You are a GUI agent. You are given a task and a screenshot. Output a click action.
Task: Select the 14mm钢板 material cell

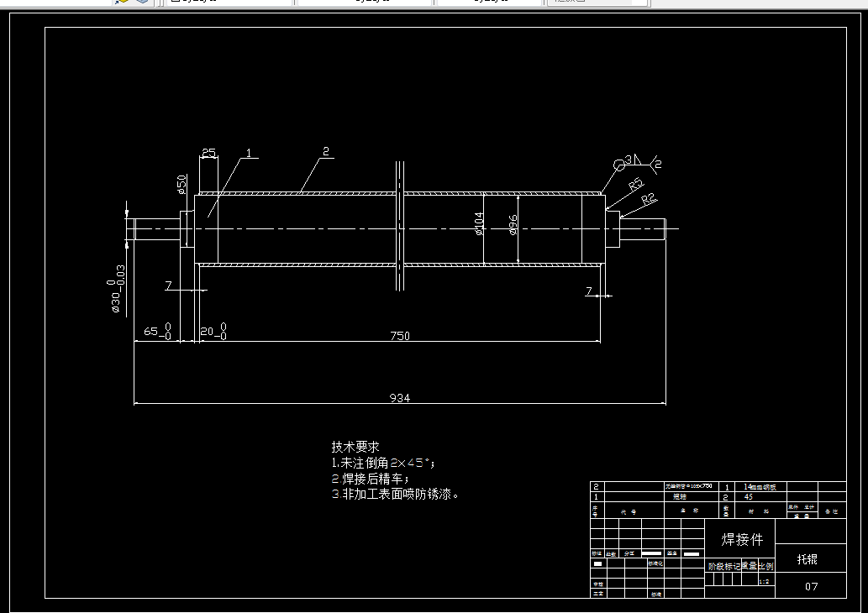[x=760, y=487]
